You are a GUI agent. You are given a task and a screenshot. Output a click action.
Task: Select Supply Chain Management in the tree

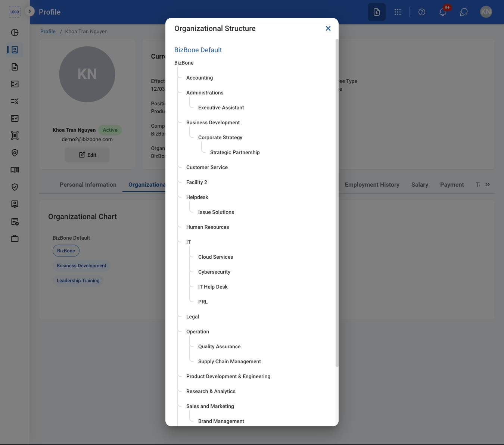coord(230,361)
